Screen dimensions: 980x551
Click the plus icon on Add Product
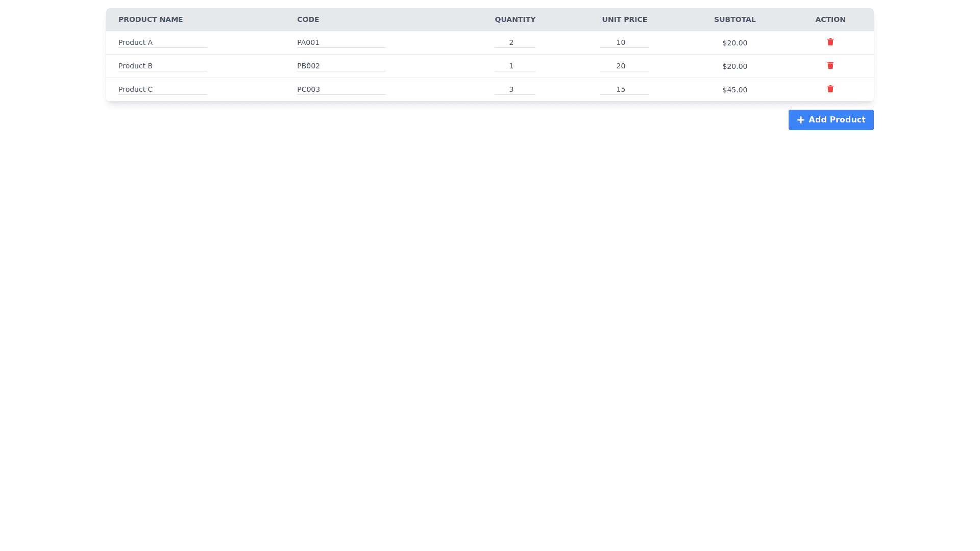(x=800, y=120)
